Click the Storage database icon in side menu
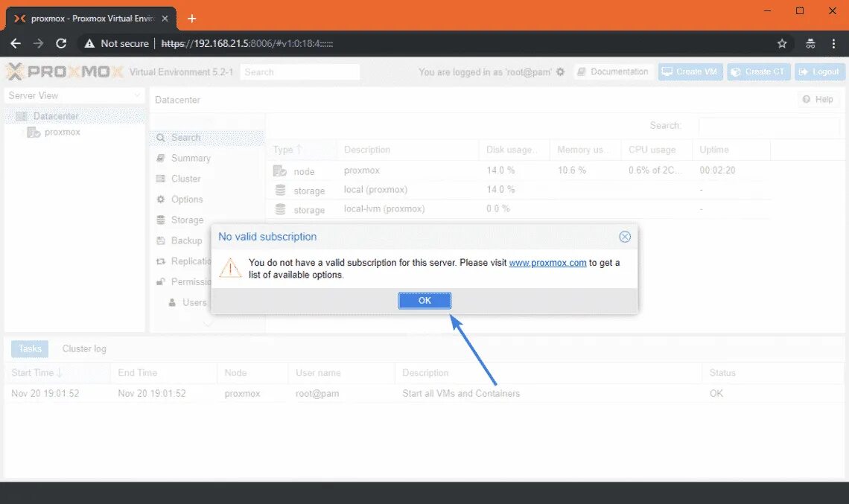Screen dimensions: 849x504 coord(160,220)
